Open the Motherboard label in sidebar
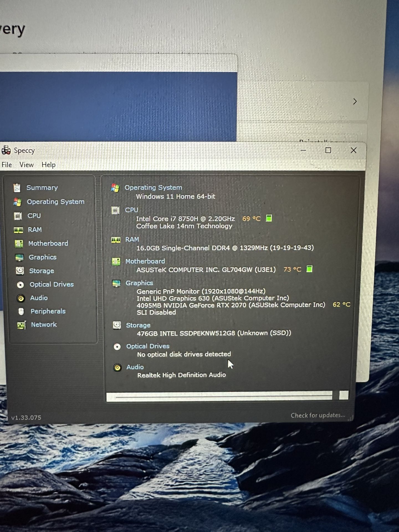The width and height of the screenshot is (399, 532). click(48, 243)
